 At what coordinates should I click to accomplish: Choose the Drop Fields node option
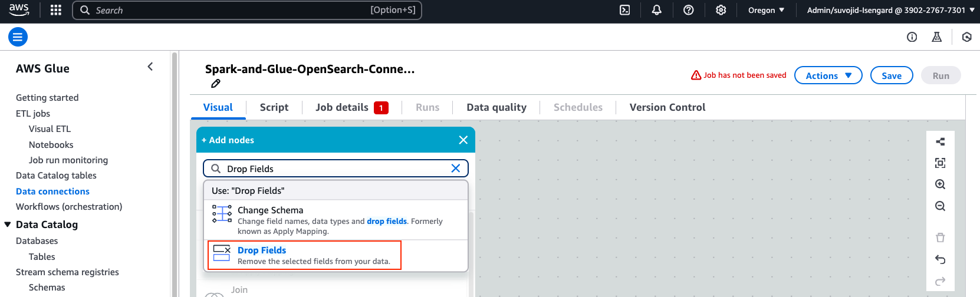pos(336,255)
